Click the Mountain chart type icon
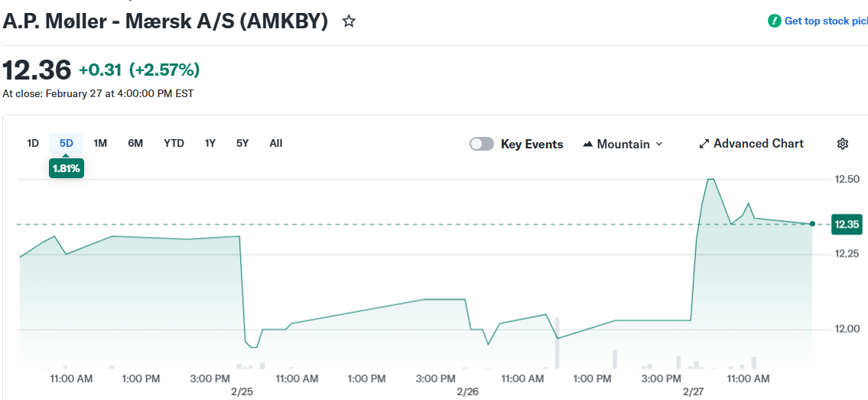The image size is (868, 400). pos(588,144)
